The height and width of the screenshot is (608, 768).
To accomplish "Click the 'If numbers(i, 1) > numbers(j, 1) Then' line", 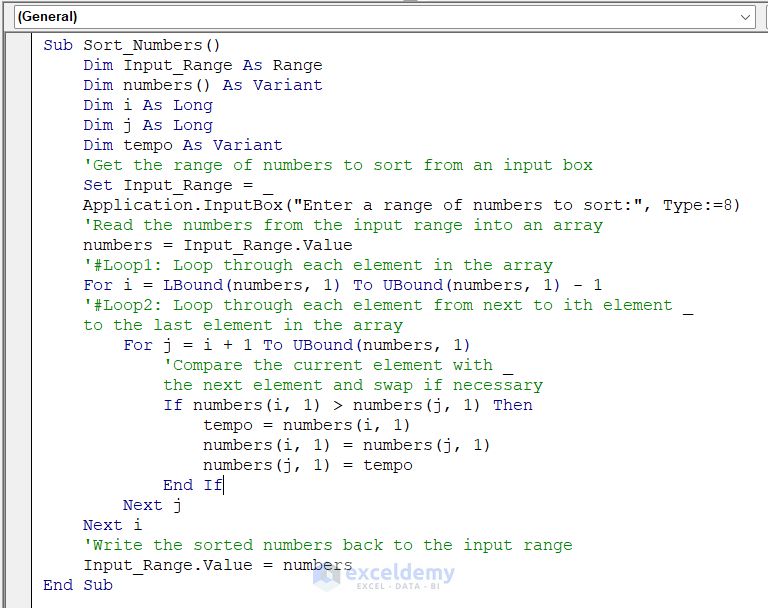I will [x=348, y=405].
